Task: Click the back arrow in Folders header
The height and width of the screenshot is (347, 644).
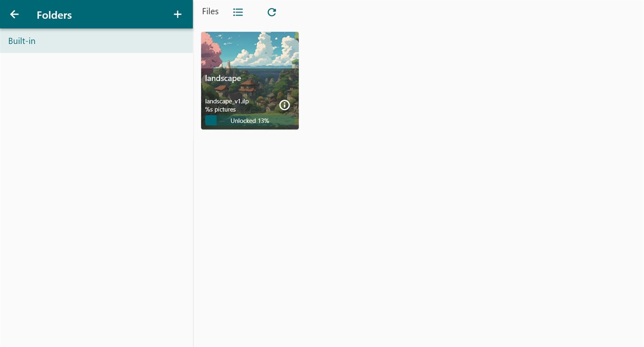Action: 14,14
